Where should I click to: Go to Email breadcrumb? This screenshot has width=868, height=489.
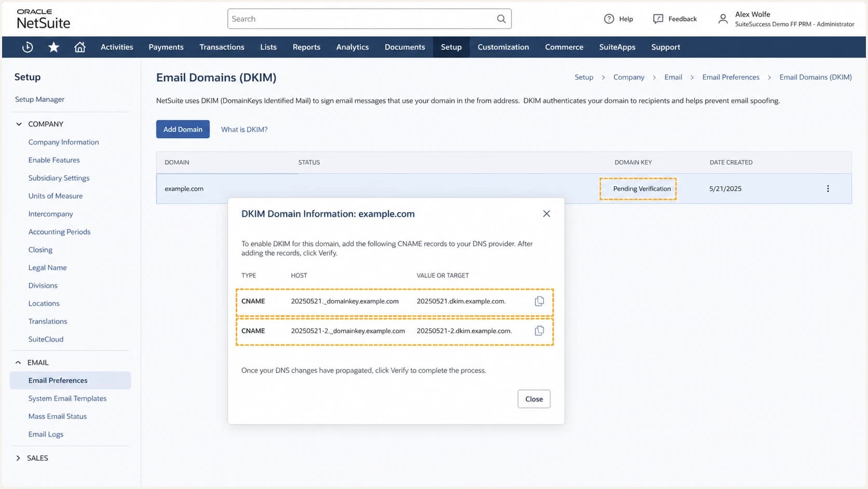pyautogui.click(x=673, y=77)
